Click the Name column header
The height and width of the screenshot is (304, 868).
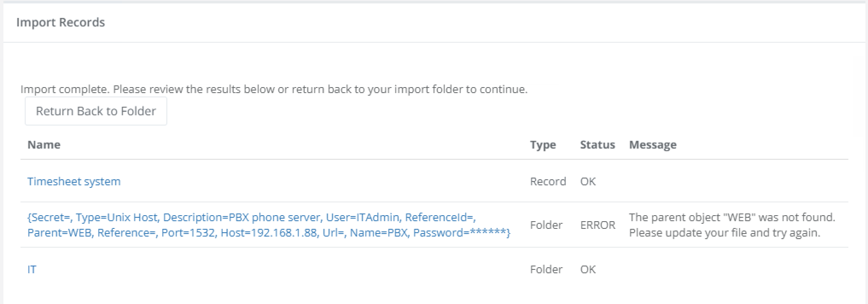click(x=44, y=145)
